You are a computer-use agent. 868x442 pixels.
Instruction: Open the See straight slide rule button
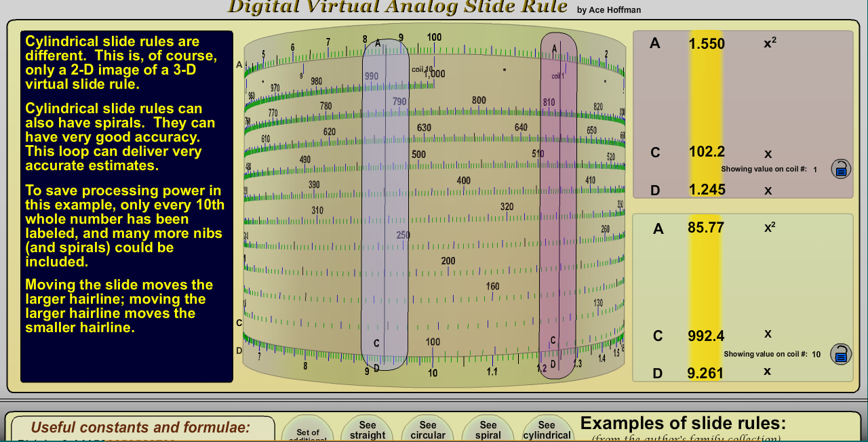(368, 430)
